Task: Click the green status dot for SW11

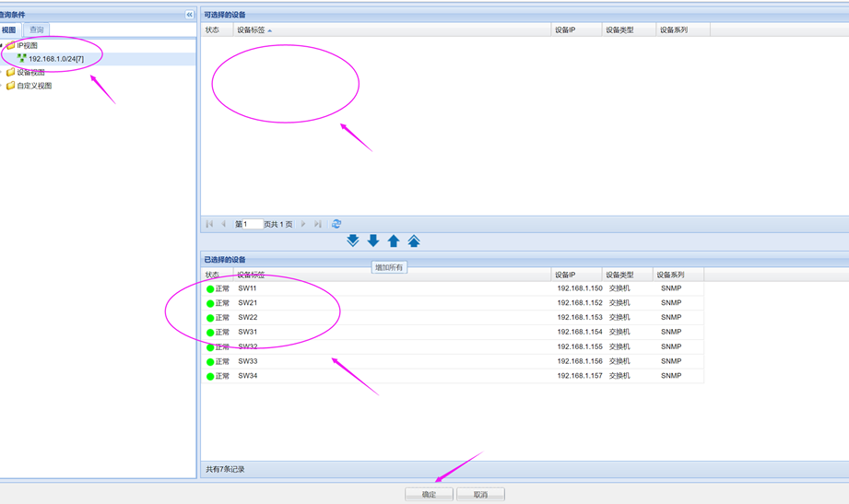Action: [x=210, y=289]
